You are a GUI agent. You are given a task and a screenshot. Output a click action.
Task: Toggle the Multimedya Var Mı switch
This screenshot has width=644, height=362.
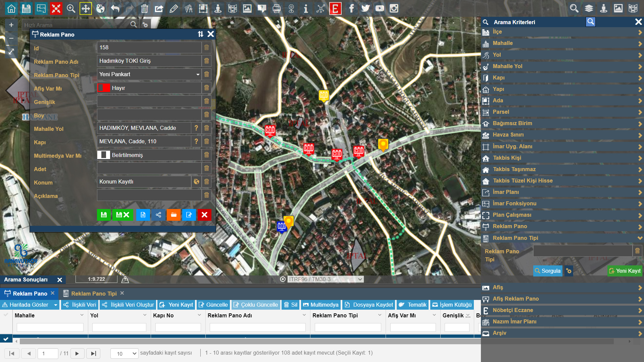click(104, 155)
